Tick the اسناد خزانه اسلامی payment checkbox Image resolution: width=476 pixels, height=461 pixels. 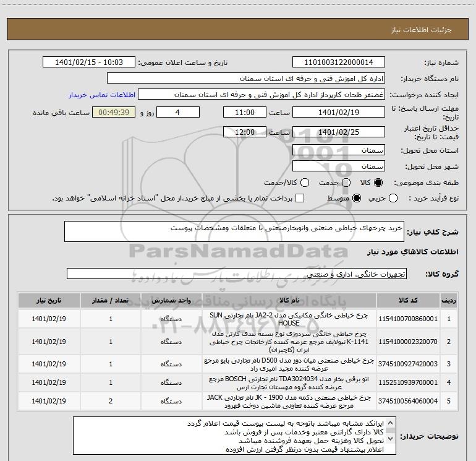pyautogui.click(x=300, y=198)
